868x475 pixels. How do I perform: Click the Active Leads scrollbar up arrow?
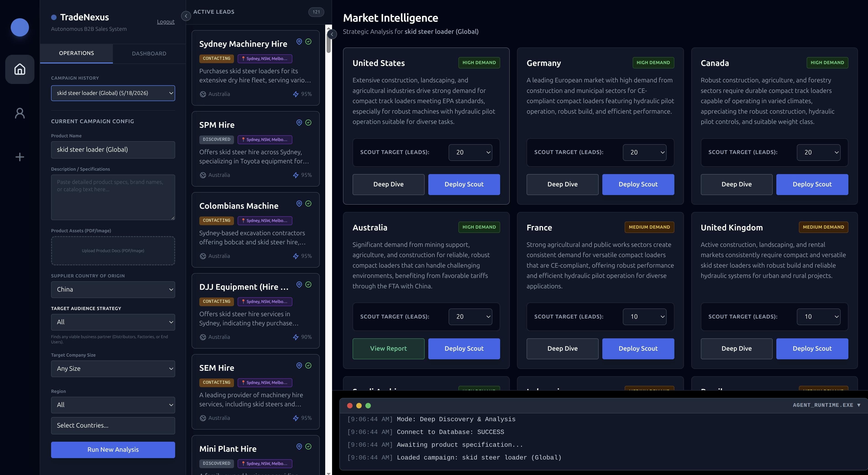(x=329, y=28)
